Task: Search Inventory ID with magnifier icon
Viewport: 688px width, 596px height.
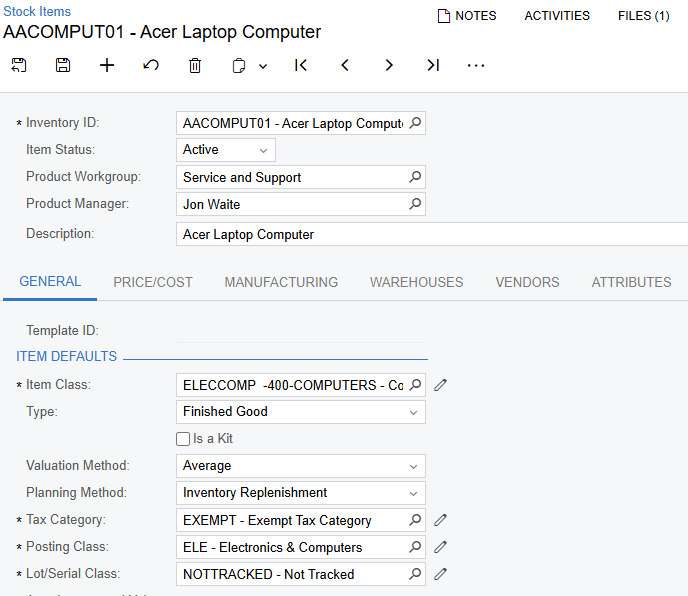Action: coord(415,123)
